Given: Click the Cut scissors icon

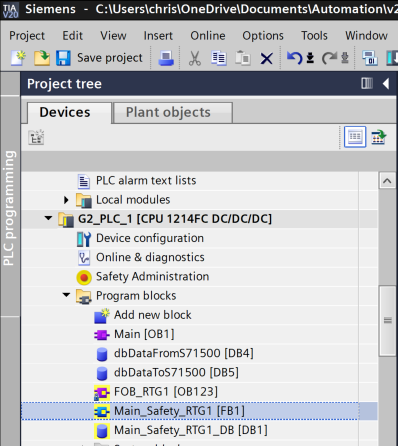Looking at the screenshot, I should [195, 58].
